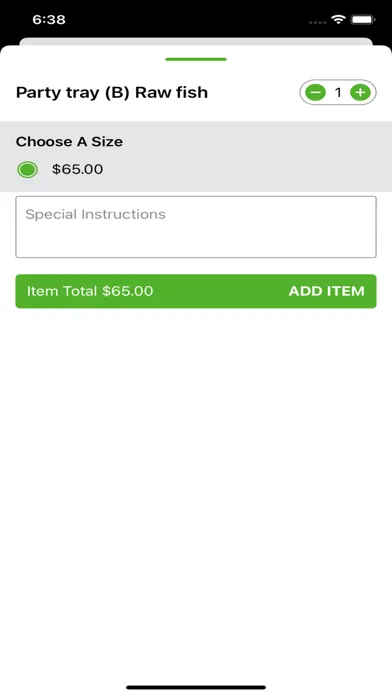Tap the Choose A Size heading
The width and height of the screenshot is (392, 696).
[x=69, y=142]
